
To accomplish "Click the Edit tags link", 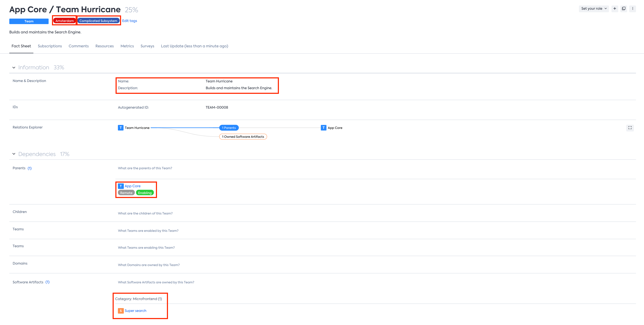I will pos(129,21).
